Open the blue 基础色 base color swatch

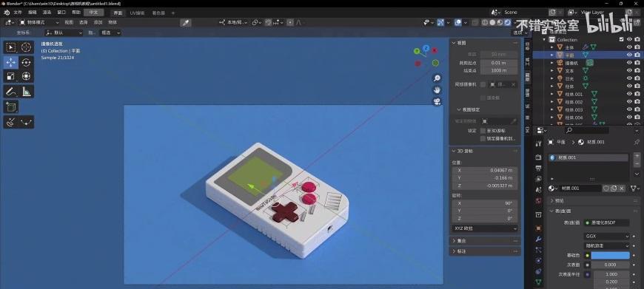pyautogui.click(x=610, y=256)
